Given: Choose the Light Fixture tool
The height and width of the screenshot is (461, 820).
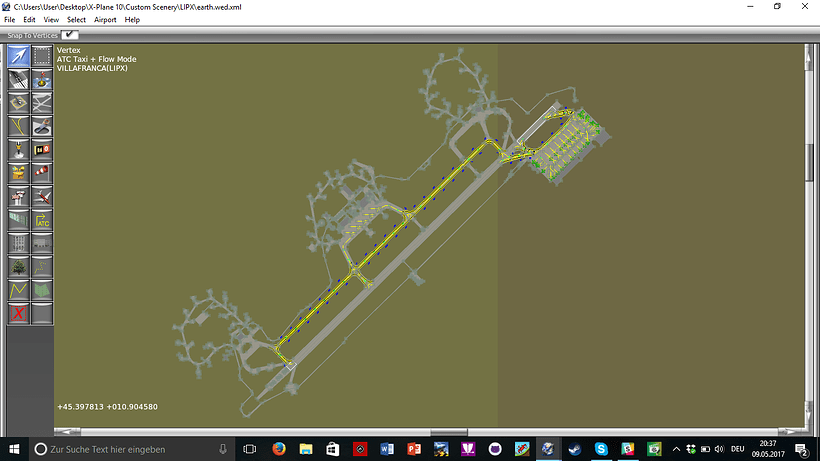Looking at the screenshot, I should tap(18, 150).
